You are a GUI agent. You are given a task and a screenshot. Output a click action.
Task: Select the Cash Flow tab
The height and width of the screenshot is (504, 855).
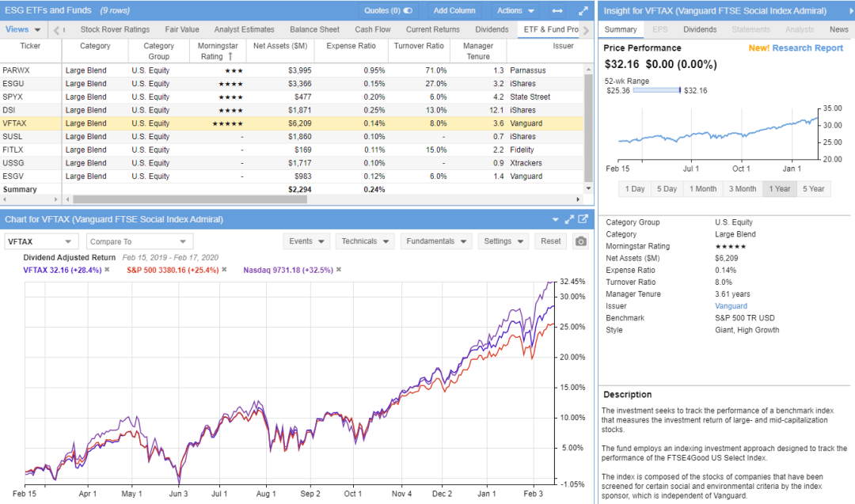372,29
